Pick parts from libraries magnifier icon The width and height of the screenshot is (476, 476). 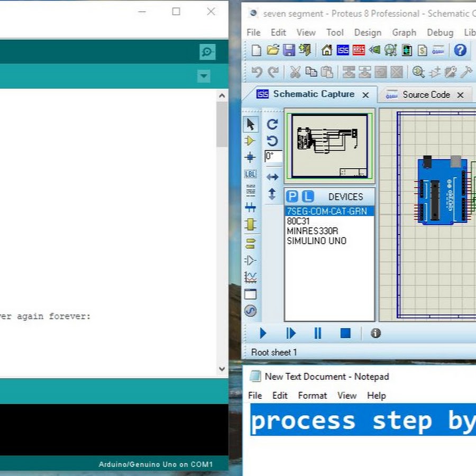(x=418, y=72)
